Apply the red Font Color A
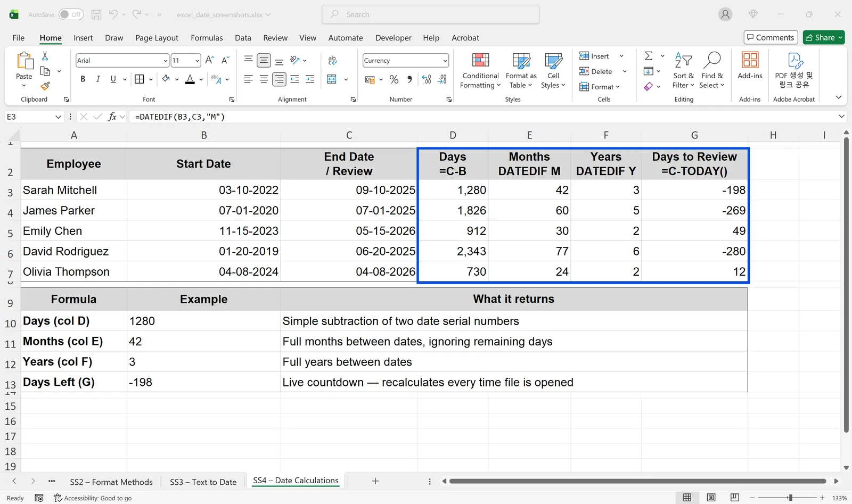852x504 pixels. pyautogui.click(x=190, y=79)
